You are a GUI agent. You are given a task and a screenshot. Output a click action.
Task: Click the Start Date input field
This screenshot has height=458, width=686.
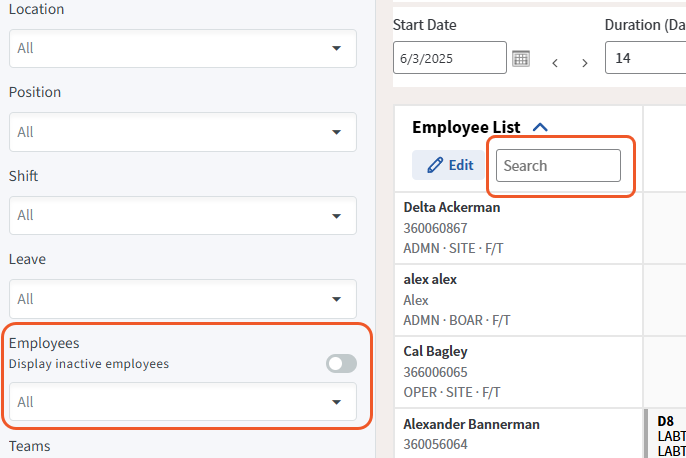[x=449, y=58]
